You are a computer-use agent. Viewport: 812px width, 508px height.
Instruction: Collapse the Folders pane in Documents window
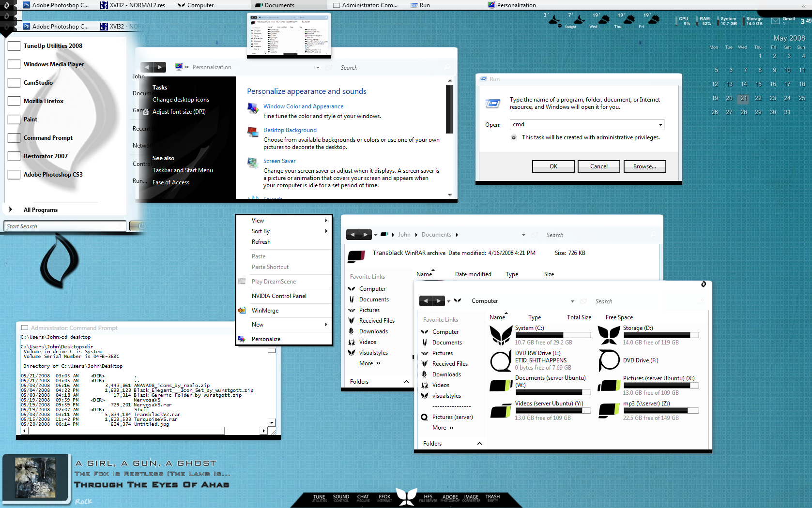pos(406,382)
